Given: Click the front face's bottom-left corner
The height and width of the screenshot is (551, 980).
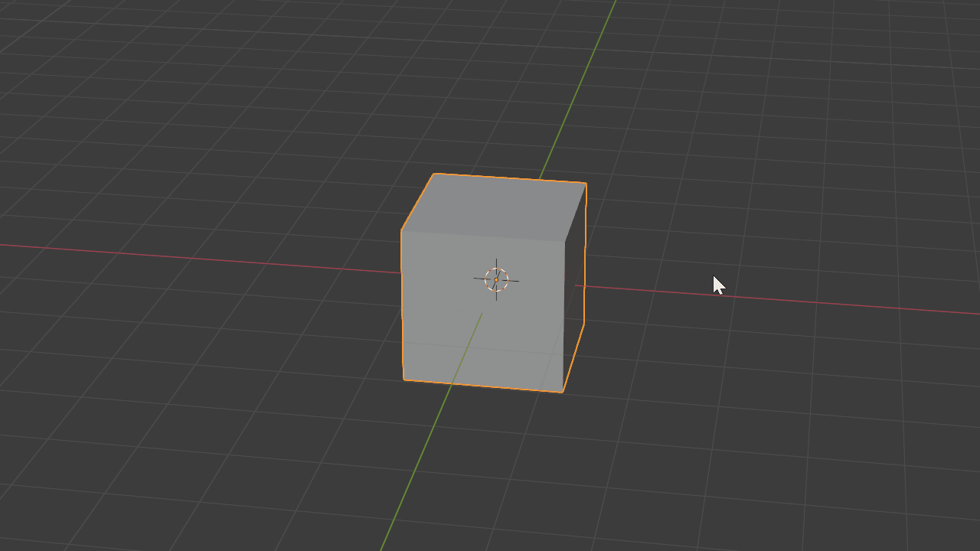Looking at the screenshot, I should tap(403, 379).
